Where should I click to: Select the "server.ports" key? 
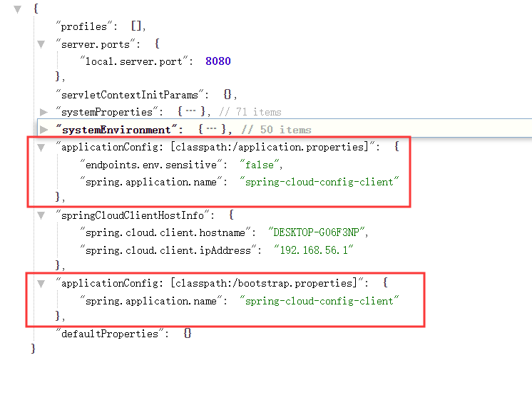tap(96, 44)
